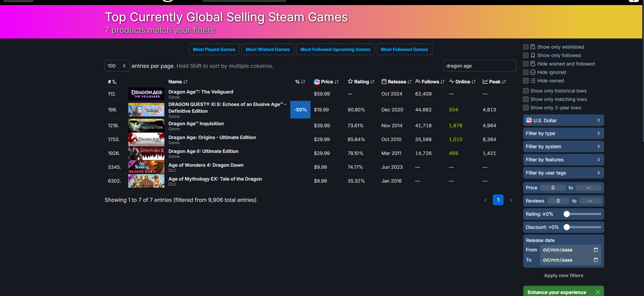Click next page arrow in pagination
644x296 pixels.
[511, 200]
